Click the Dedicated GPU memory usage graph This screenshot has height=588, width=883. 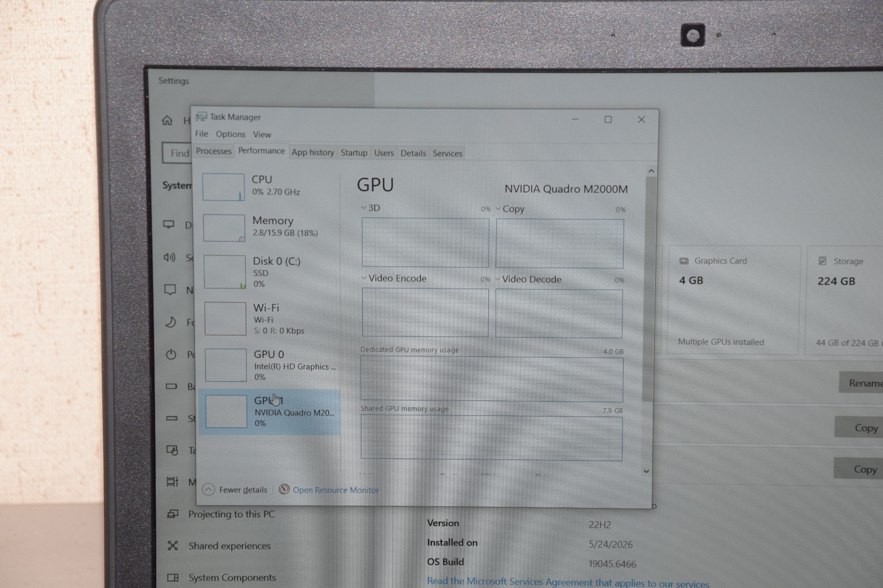[492, 379]
